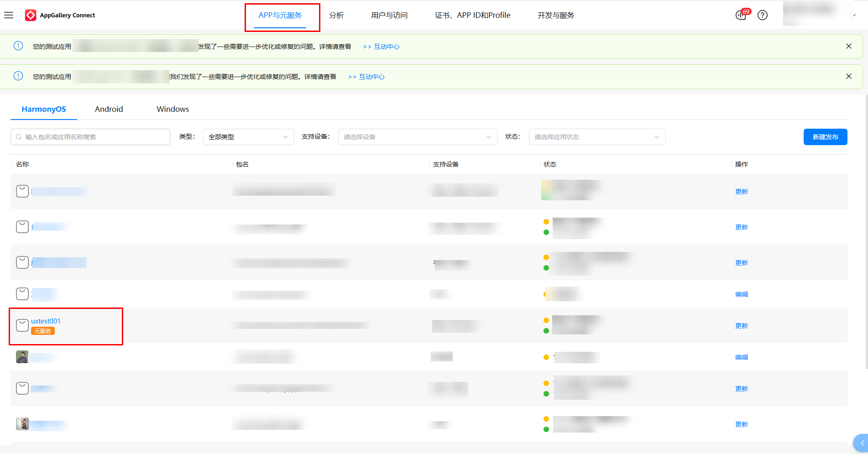This screenshot has height=454, width=868.
Task: Dismiss the second test app notification banner
Action: pyautogui.click(x=848, y=76)
